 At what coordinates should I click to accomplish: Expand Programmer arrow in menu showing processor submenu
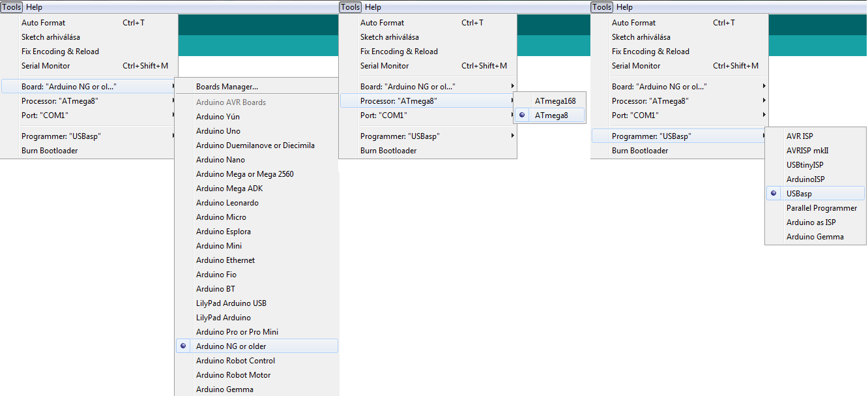click(x=512, y=136)
